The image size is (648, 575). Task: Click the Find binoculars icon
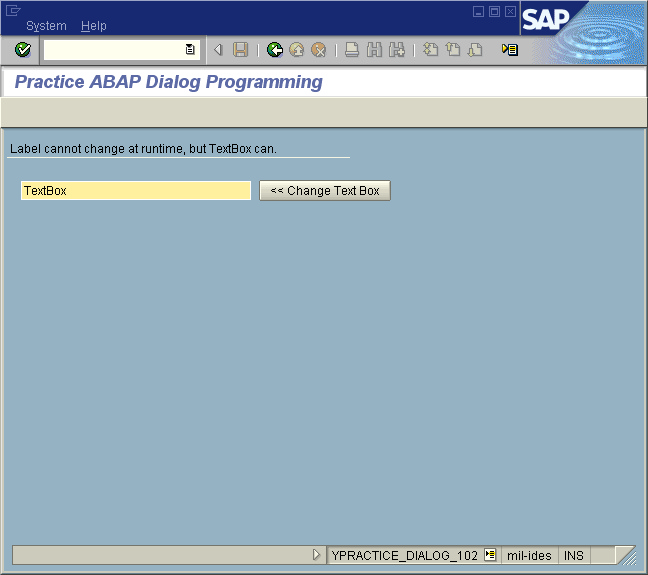[375, 50]
